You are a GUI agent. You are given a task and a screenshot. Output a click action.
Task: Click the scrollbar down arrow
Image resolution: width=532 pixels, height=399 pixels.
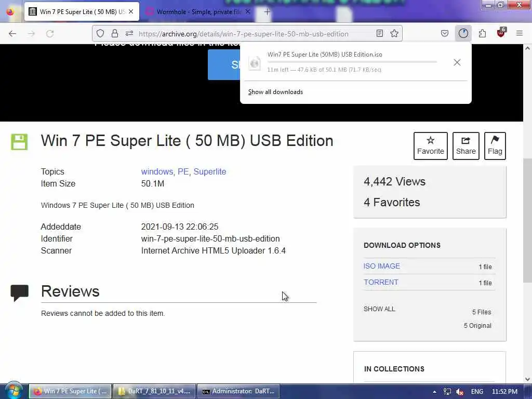(527, 379)
